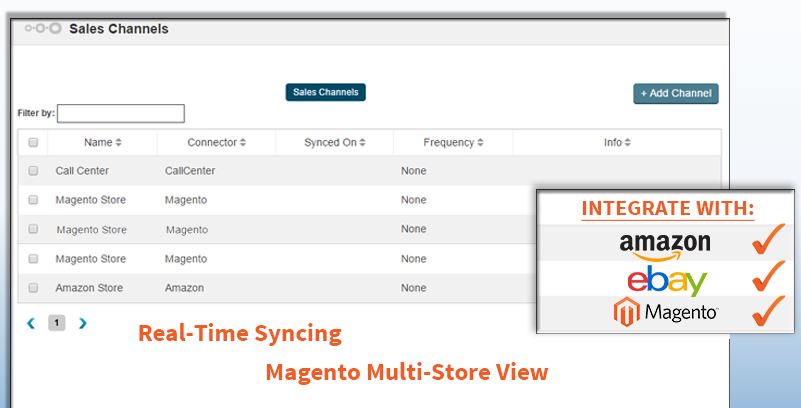The height and width of the screenshot is (408, 801).
Task: Select page 1 in pagination
Action: tap(57, 323)
